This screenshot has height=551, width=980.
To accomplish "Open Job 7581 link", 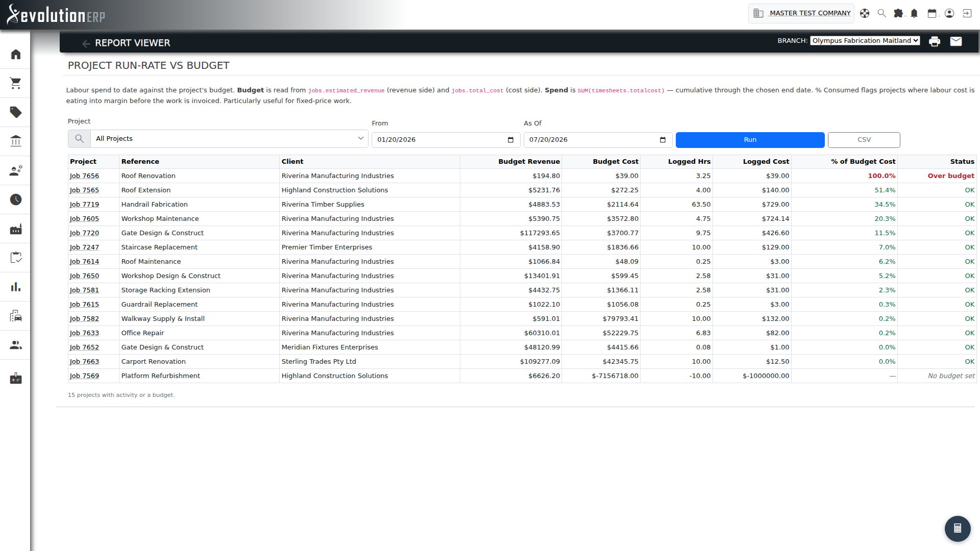I will tap(84, 290).
